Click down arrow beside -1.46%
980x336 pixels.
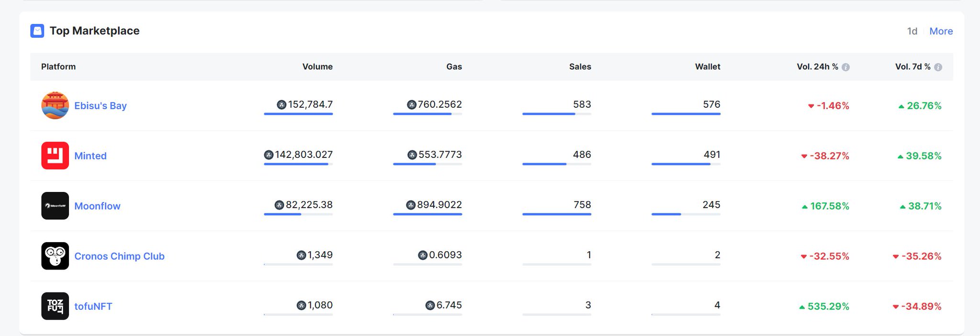pos(811,106)
